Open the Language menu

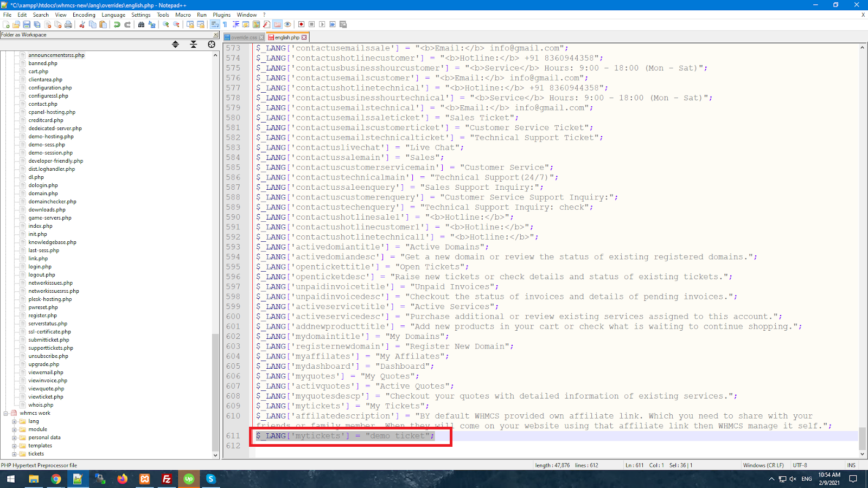(113, 15)
